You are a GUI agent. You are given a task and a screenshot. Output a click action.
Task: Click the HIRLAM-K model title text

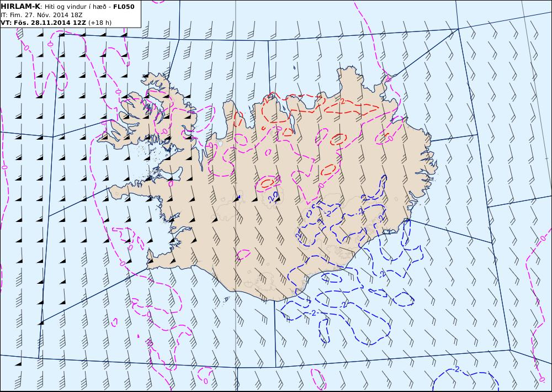[x=21, y=7]
